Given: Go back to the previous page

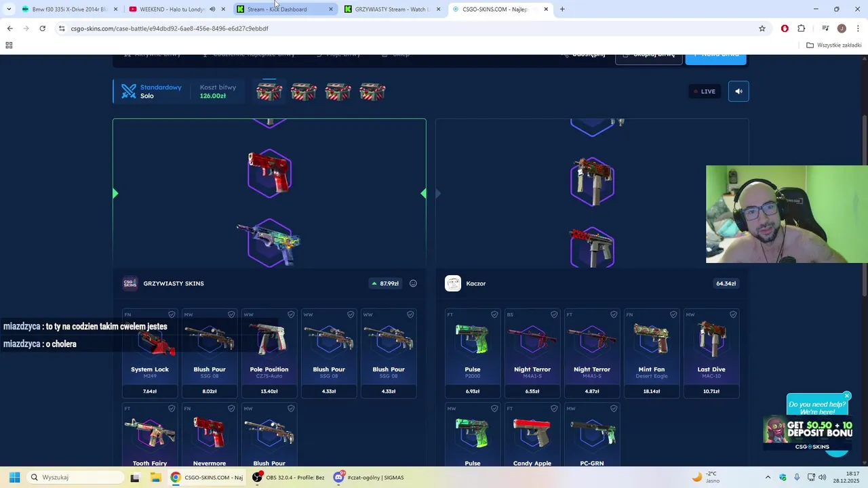Looking at the screenshot, I should 9,28.
